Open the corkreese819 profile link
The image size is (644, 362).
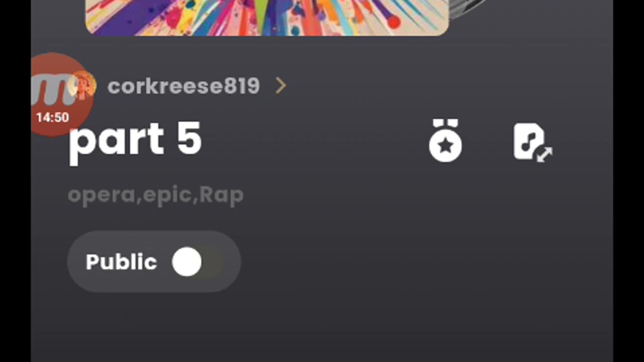click(x=183, y=86)
